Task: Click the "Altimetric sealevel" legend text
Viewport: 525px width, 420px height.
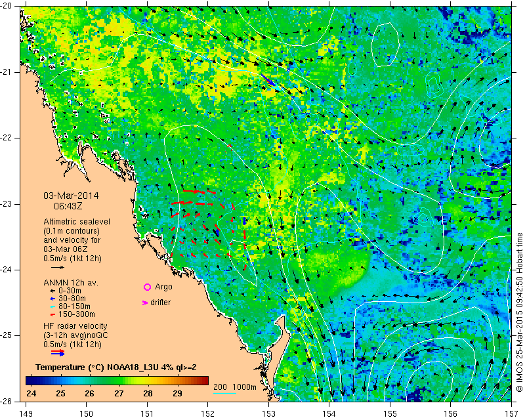Action: pyautogui.click(x=77, y=222)
